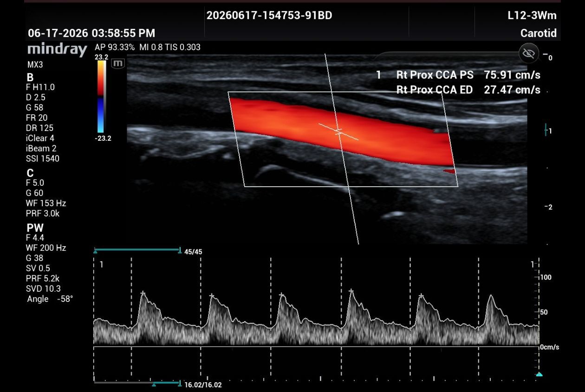Click the color PRF 3.0k parameter
Image resolution: width=585 pixels, height=392 pixels.
click(43, 214)
